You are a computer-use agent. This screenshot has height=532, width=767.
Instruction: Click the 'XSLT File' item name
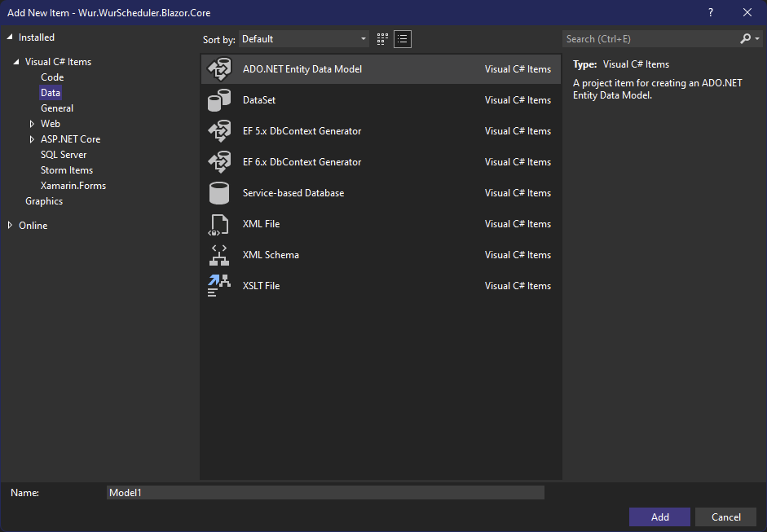(x=261, y=286)
